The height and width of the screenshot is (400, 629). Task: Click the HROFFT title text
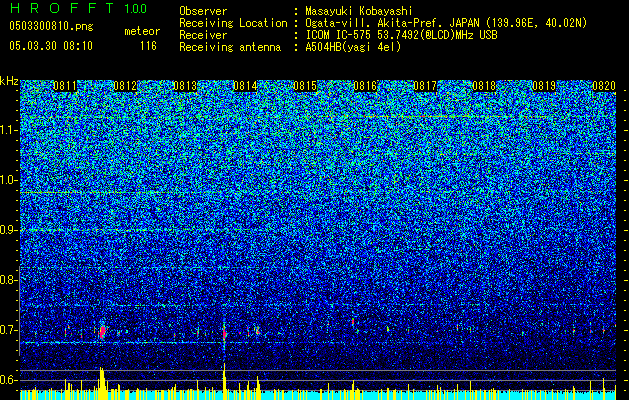(x=63, y=8)
